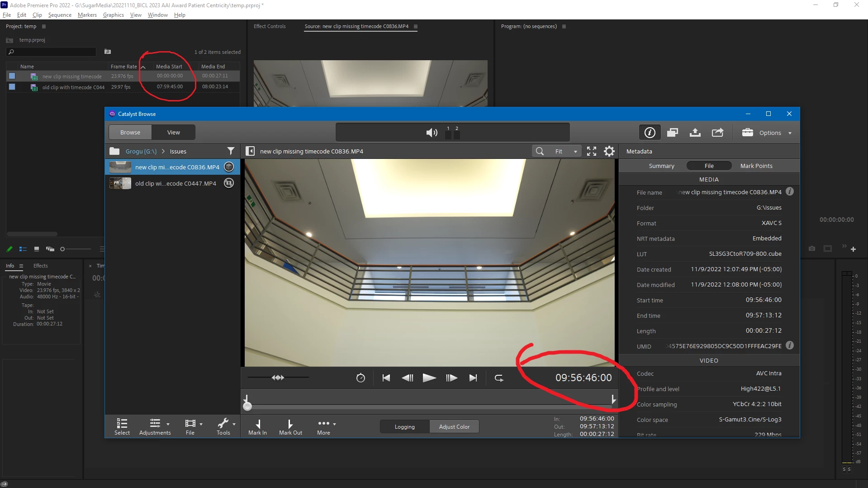Image resolution: width=868 pixels, height=488 pixels.
Task: Switch to Adjust Color mode
Action: coord(454,426)
